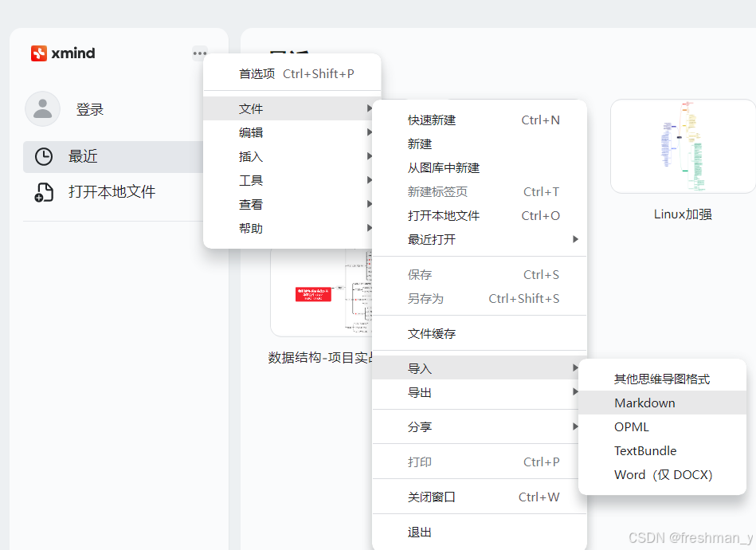The width and height of the screenshot is (756, 550).
Task: Open the 分享 submenu
Action: tap(476, 426)
